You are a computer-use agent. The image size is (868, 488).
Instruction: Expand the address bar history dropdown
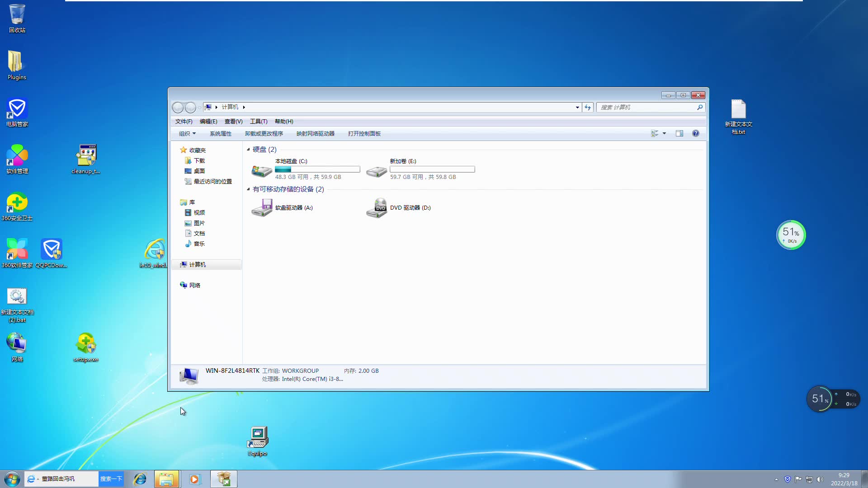pyautogui.click(x=576, y=107)
